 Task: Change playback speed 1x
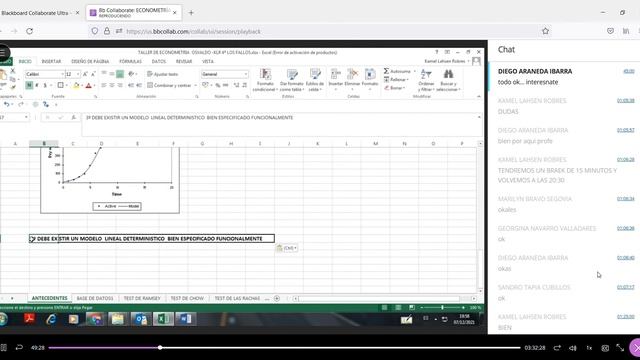click(x=589, y=348)
